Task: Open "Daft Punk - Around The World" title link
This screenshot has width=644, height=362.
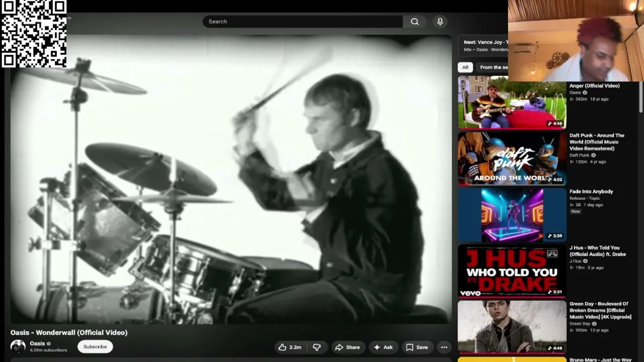Action: pos(597,142)
